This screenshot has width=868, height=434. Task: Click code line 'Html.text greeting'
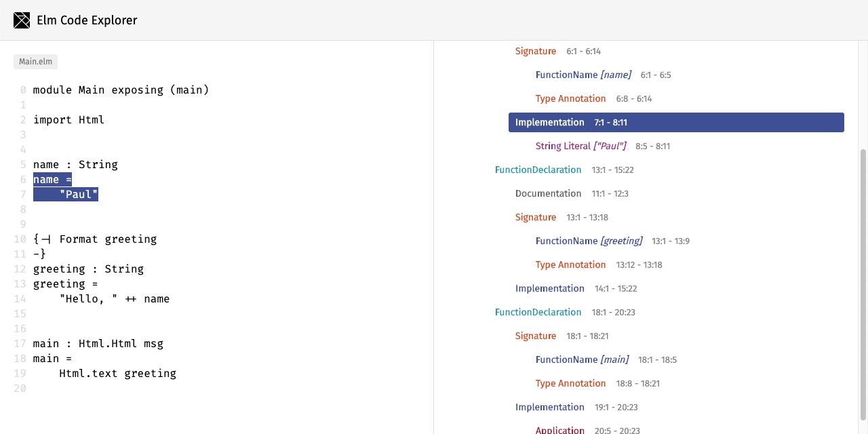[118, 373]
